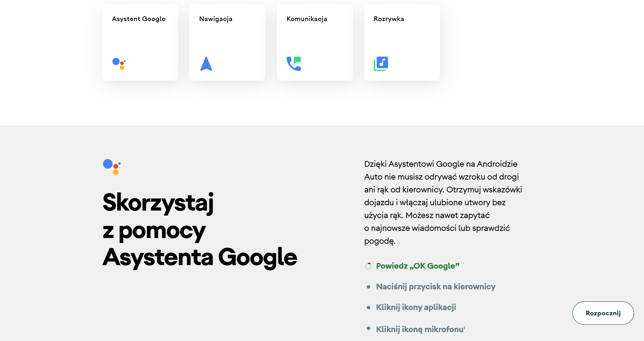Open the Nawigacja card
644x341 pixels.
[x=227, y=42]
